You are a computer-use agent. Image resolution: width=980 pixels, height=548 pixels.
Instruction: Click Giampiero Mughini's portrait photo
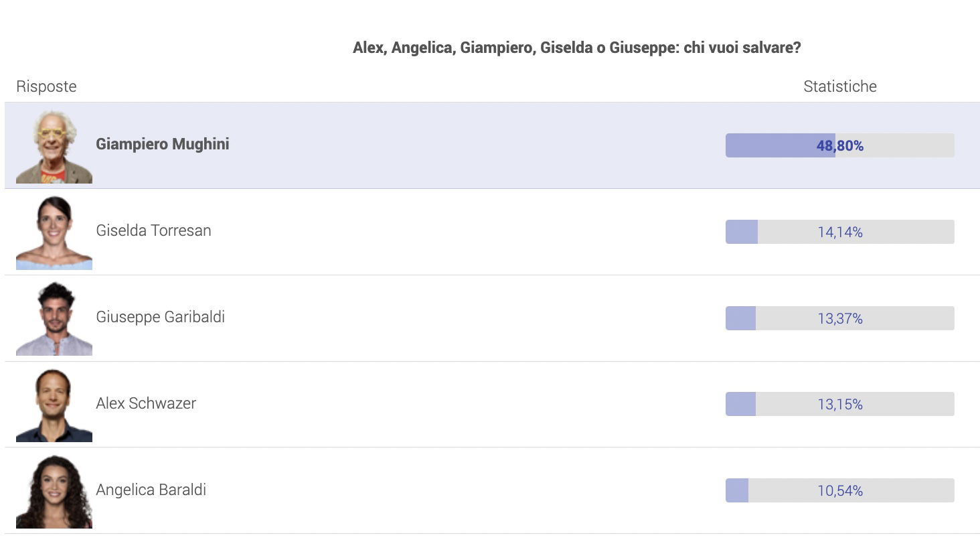[54, 146]
